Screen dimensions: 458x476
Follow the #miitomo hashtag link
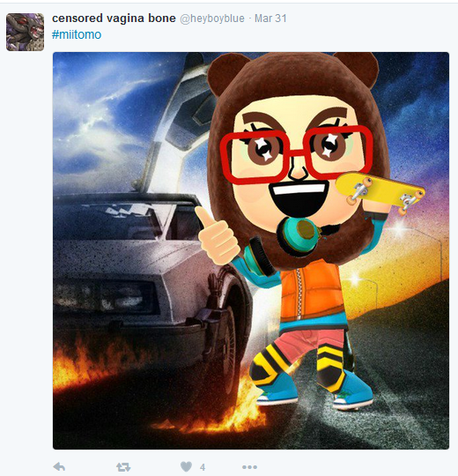pyautogui.click(x=77, y=34)
